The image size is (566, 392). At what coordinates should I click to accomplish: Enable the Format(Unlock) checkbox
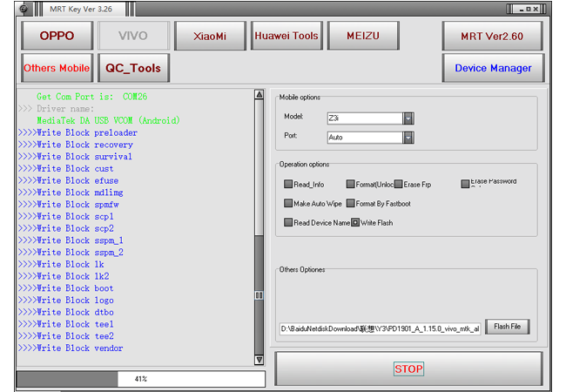(350, 184)
